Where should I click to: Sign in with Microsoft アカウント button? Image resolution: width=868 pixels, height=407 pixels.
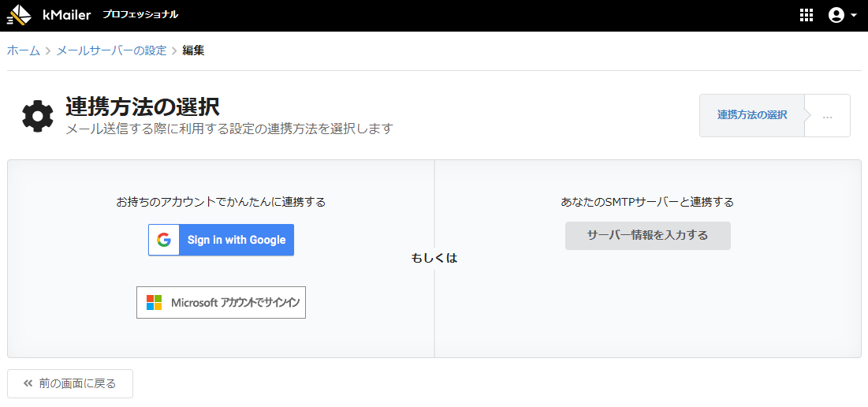pyautogui.click(x=221, y=303)
